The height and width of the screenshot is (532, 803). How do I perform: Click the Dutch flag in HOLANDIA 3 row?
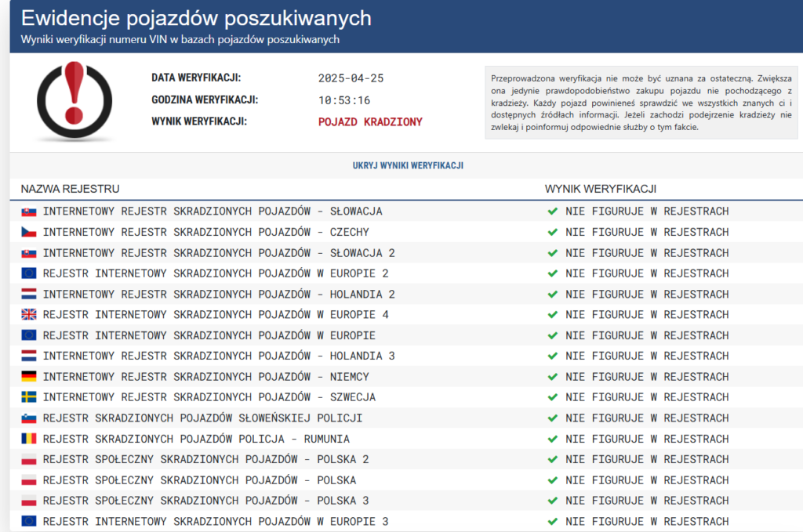coord(29,356)
